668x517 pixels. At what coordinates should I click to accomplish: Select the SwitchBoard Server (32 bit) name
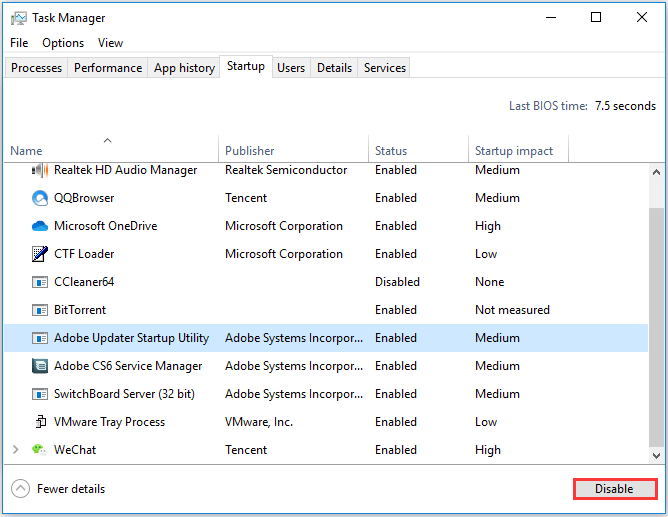coord(124,394)
